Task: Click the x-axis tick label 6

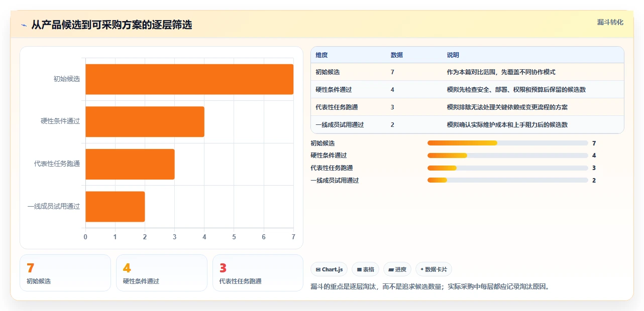Action: pos(264,237)
